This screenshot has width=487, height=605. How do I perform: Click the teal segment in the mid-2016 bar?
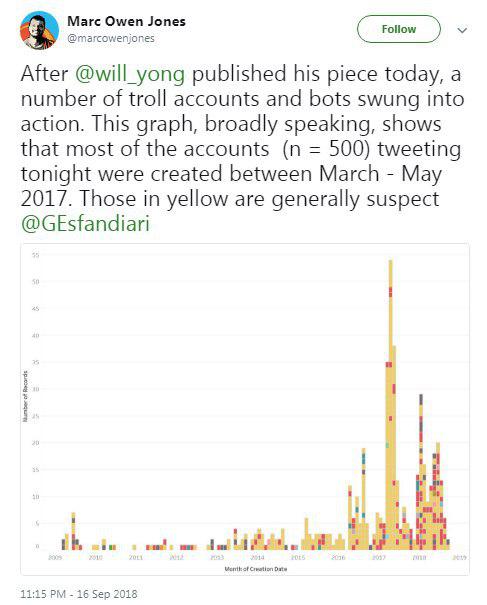[364, 459]
